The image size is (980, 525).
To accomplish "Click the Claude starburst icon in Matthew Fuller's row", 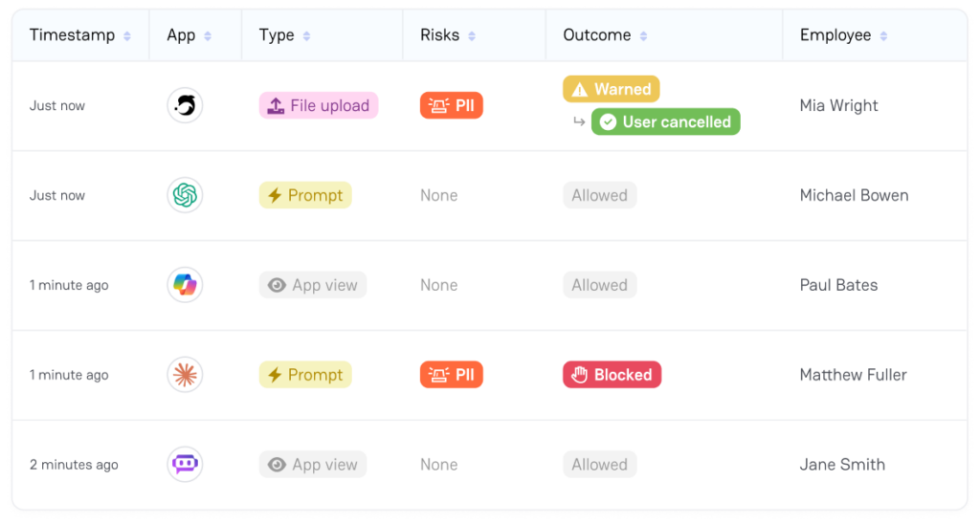I will (185, 375).
